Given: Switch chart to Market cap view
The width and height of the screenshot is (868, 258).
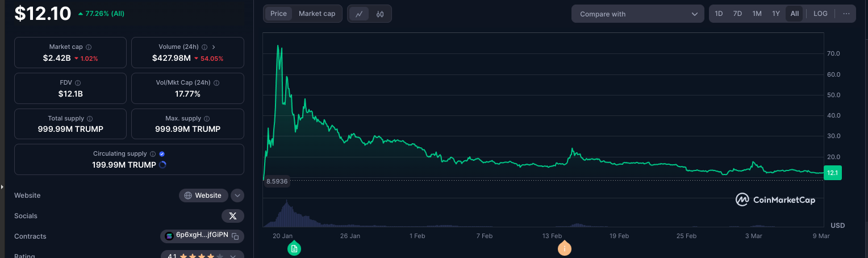Looking at the screenshot, I should click(317, 14).
